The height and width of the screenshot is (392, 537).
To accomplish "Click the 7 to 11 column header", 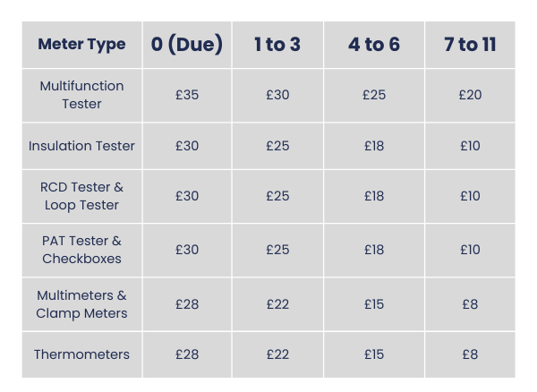I will click(470, 44).
